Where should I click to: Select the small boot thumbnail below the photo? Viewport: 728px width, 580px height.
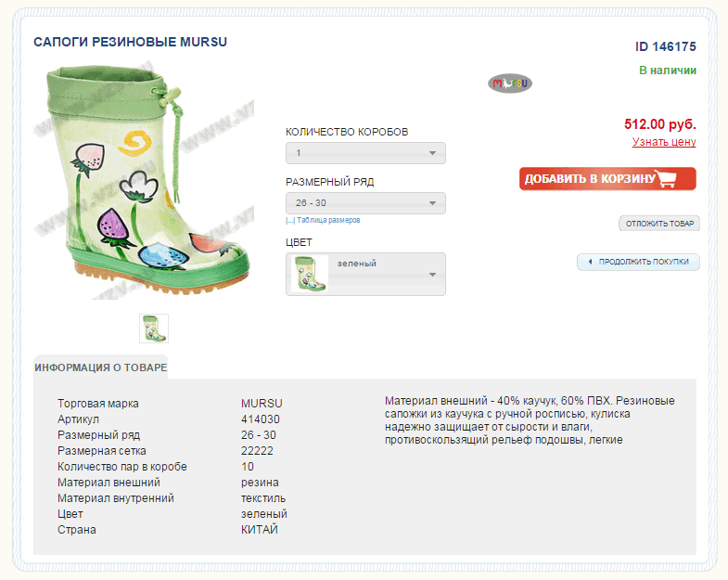(x=154, y=329)
